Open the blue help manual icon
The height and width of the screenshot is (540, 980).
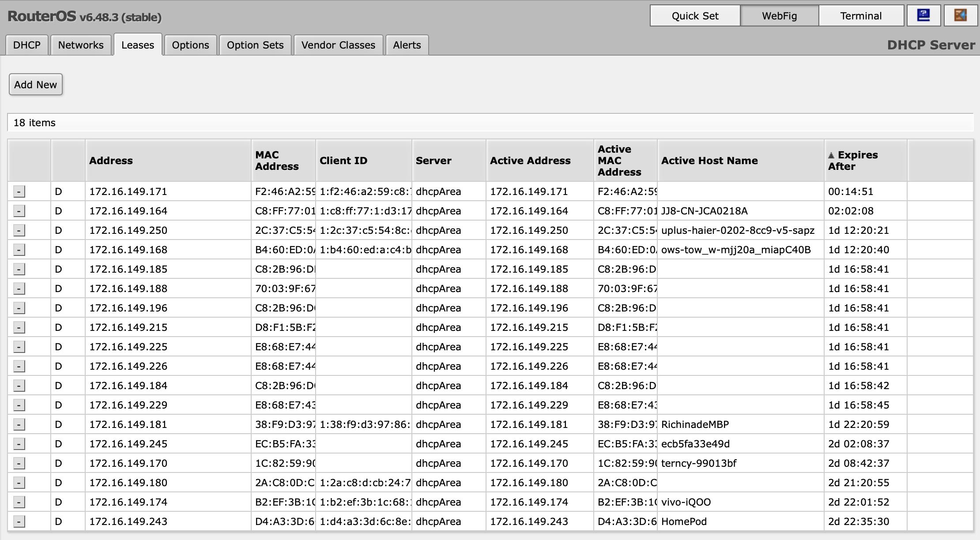pos(923,16)
